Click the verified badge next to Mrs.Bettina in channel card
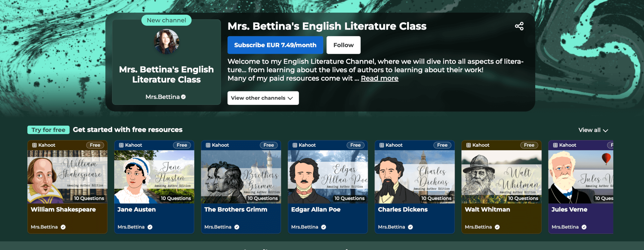This screenshot has width=644, height=250. tap(183, 97)
